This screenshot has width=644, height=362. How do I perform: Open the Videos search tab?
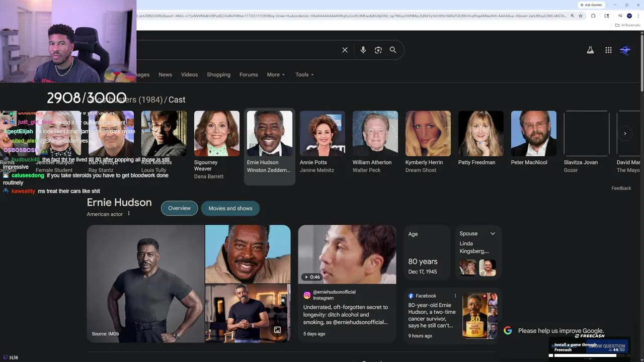pyautogui.click(x=189, y=74)
